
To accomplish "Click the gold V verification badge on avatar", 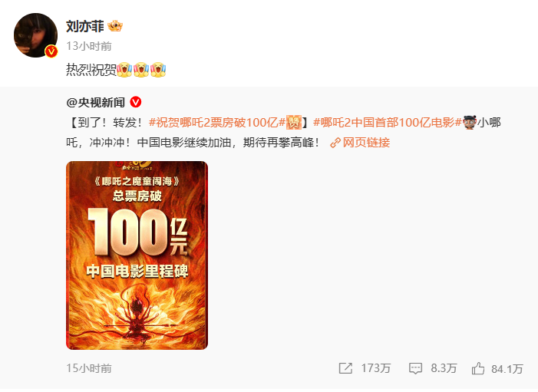I will click(51, 51).
